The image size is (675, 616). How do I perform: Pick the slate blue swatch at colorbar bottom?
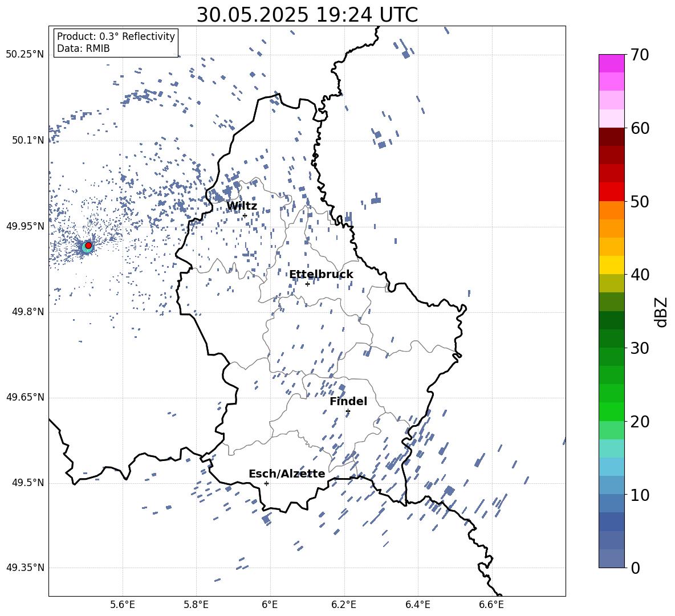tap(611, 558)
